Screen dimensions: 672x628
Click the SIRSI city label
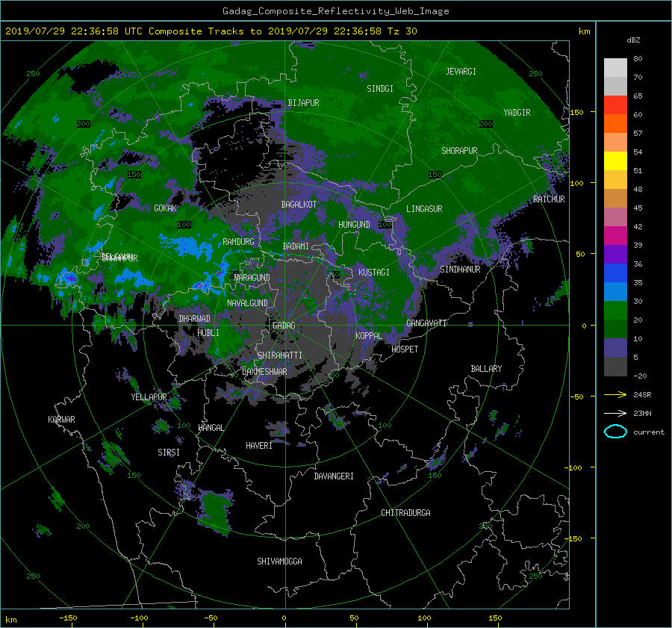[169, 453]
